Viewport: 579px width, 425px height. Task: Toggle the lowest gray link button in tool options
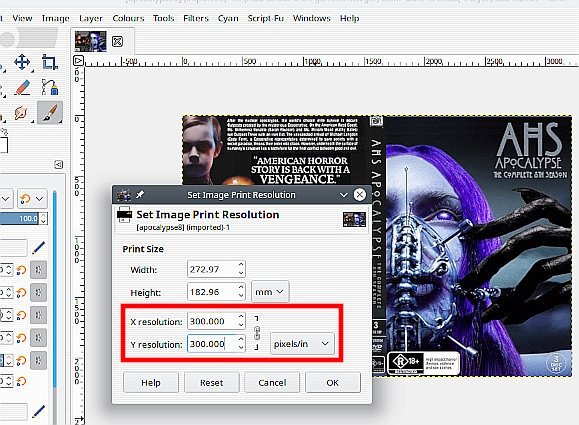pyautogui.click(x=38, y=360)
